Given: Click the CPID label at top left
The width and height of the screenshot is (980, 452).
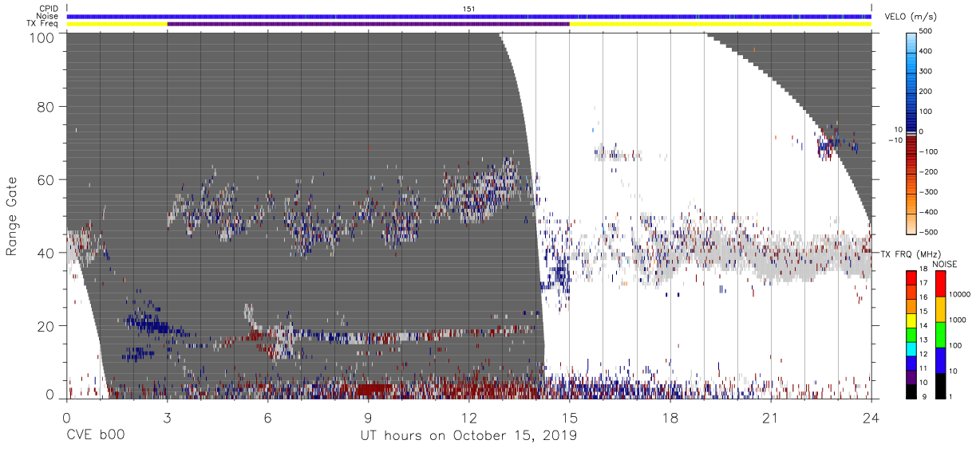Looking at the screenshot, I should (49, 9).
